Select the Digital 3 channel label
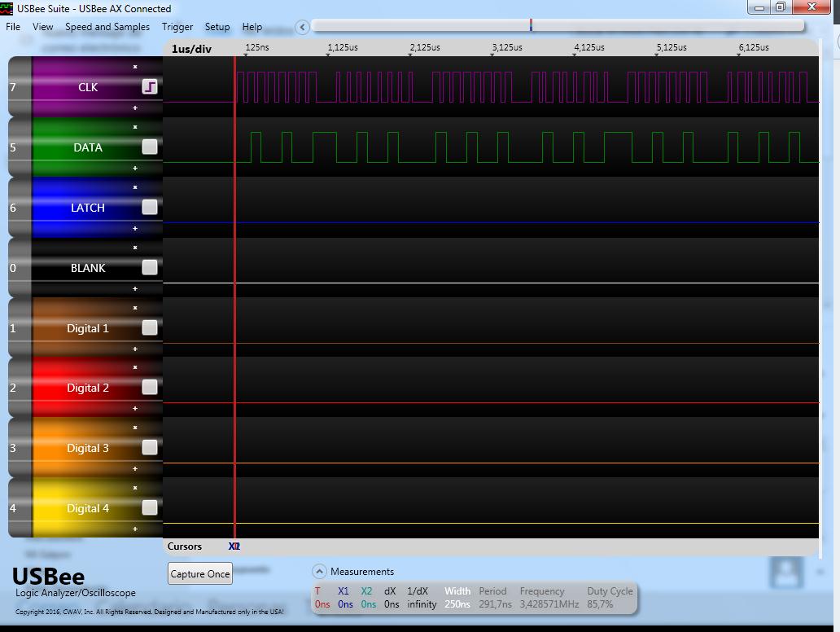 88,448
